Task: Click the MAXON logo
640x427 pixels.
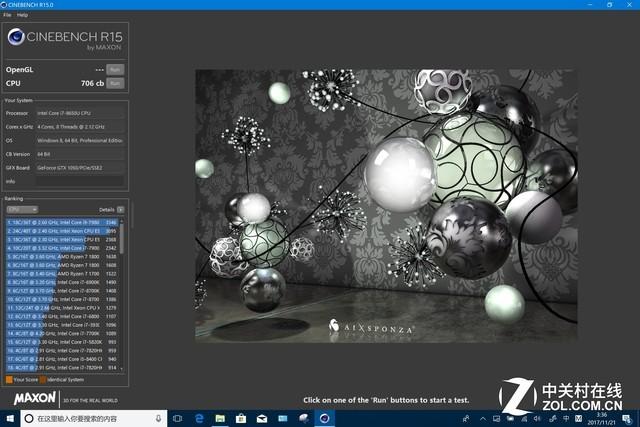Action: coord(33,398)
